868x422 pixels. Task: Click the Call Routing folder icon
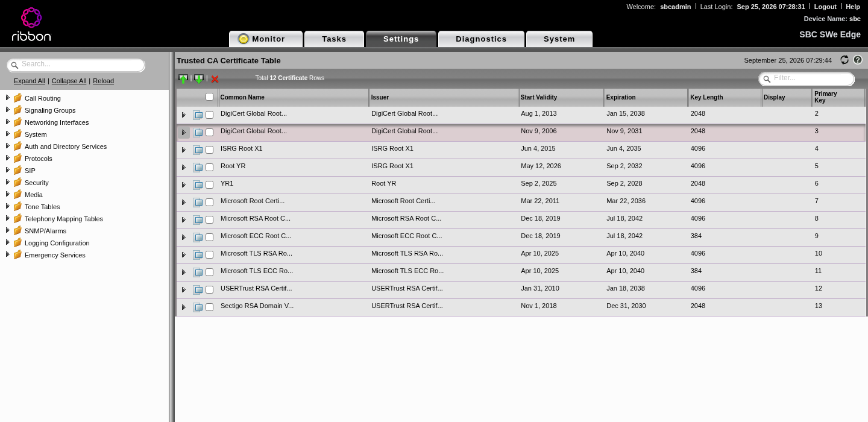coord(17,98)
